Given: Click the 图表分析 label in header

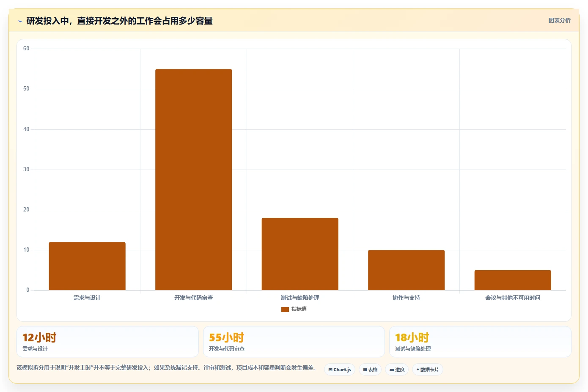Looking at the screenshot, I should 559,20.
